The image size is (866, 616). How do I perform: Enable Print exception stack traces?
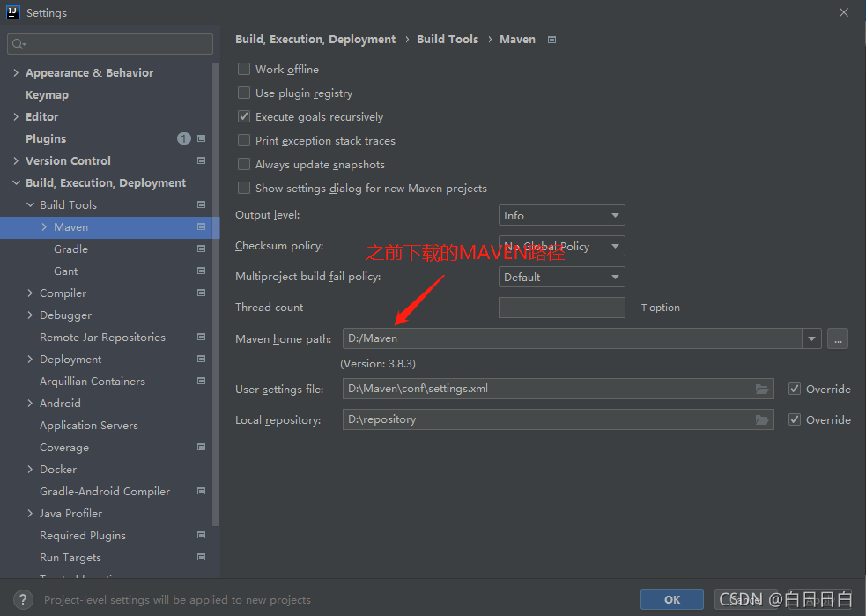coord(243,140)
